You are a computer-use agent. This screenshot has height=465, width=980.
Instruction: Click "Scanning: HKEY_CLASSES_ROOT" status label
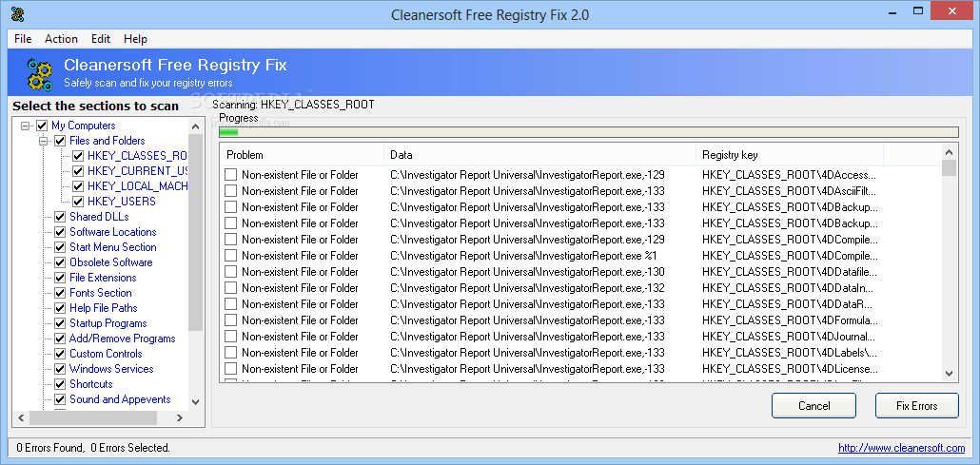click(293, 105)
